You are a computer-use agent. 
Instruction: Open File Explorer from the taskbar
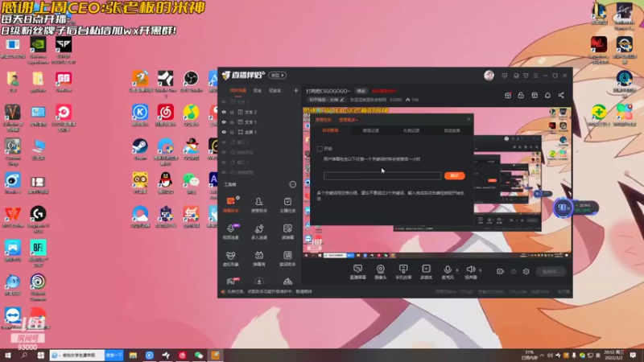tap(133, 355)
